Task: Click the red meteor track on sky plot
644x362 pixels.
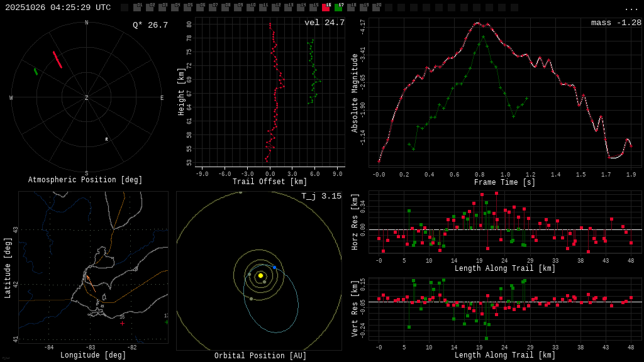Action: pos(57,60)
